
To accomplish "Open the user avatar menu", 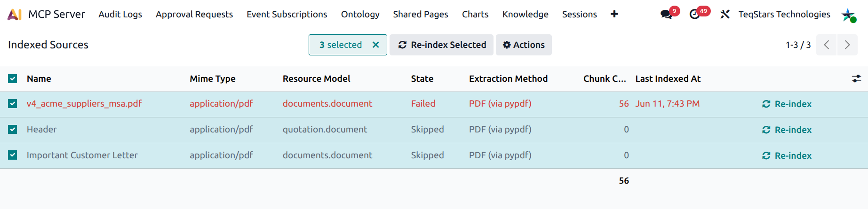I will pyautogui.click(x=848, y=15).
